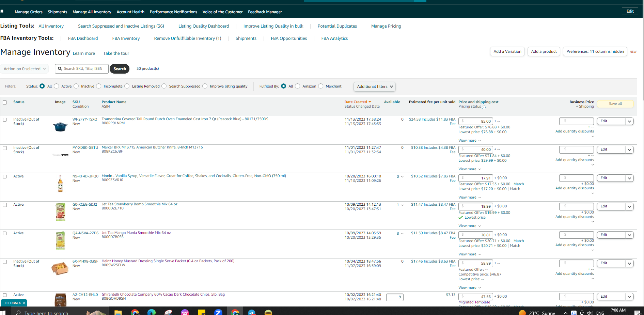Open the Jet Tea Strawberry Bomb thumbnail
This screenshot has width=644, height=315.
60,212
